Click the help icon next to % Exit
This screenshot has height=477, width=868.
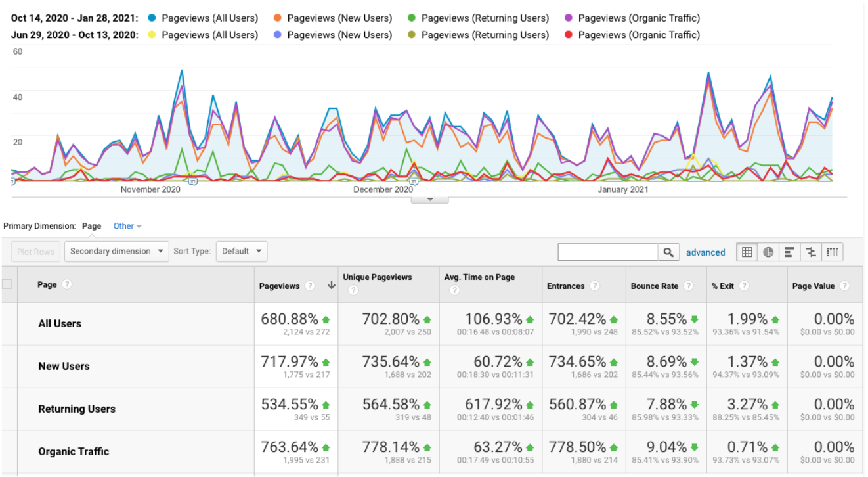(x=745, y=286)
